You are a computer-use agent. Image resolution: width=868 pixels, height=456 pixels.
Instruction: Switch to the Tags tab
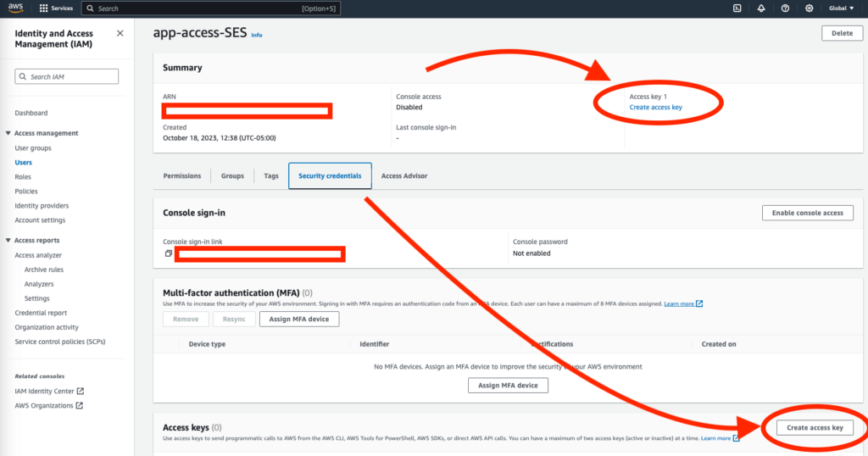click(271, 176)
